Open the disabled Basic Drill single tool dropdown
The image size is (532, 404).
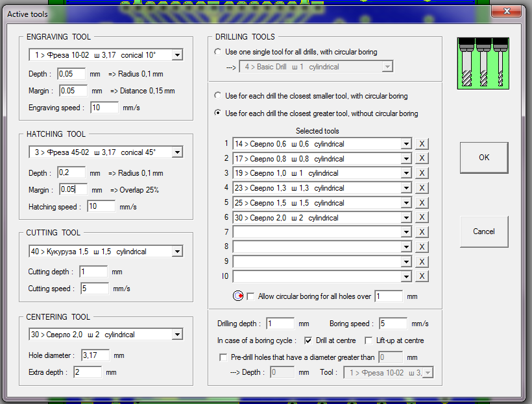tap(387, 67)
